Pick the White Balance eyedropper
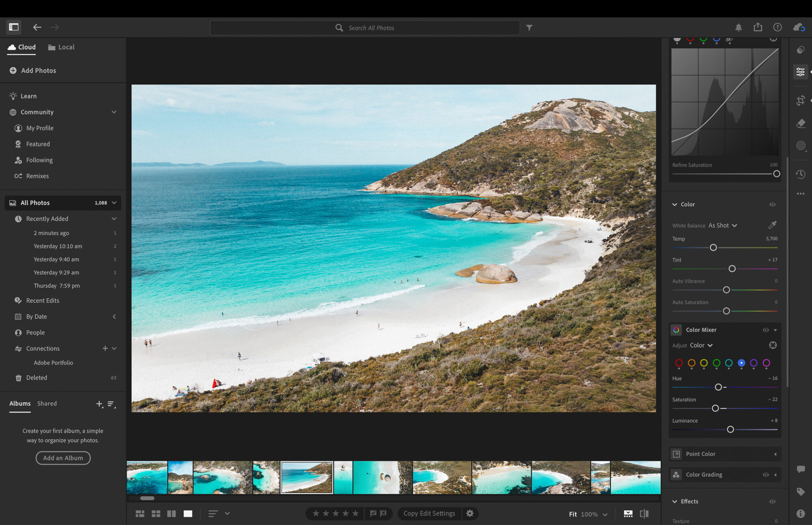The height and width of the screenshot is (525, 812). point(772,225)
